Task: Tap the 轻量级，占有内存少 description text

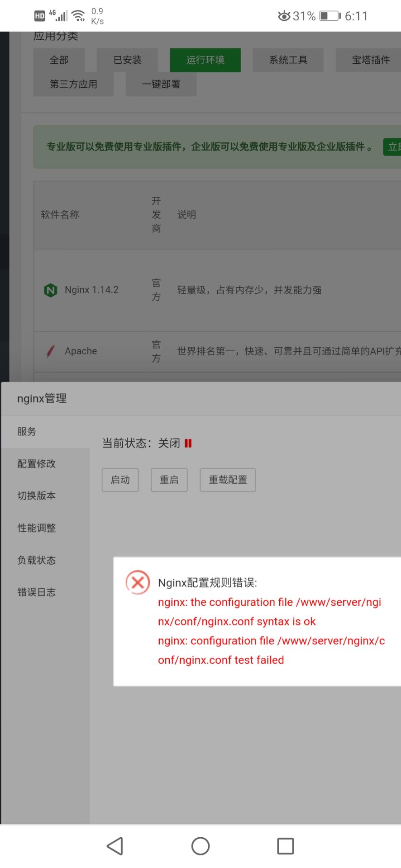Action: point(249,290)
